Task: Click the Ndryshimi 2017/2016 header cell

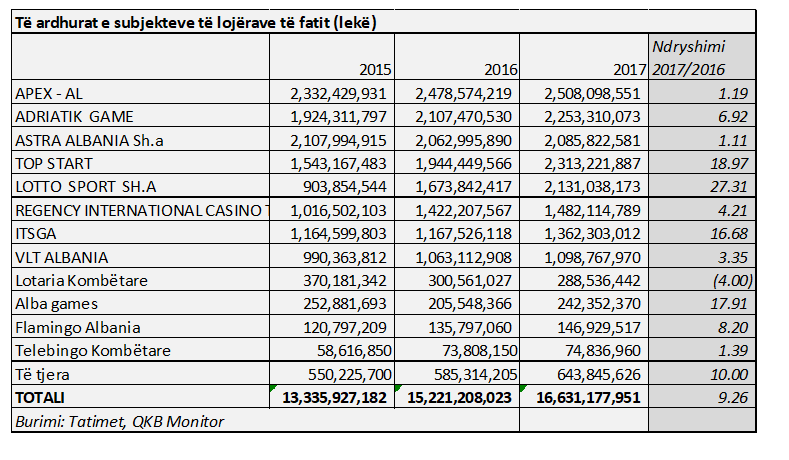Action: [701, 58]
